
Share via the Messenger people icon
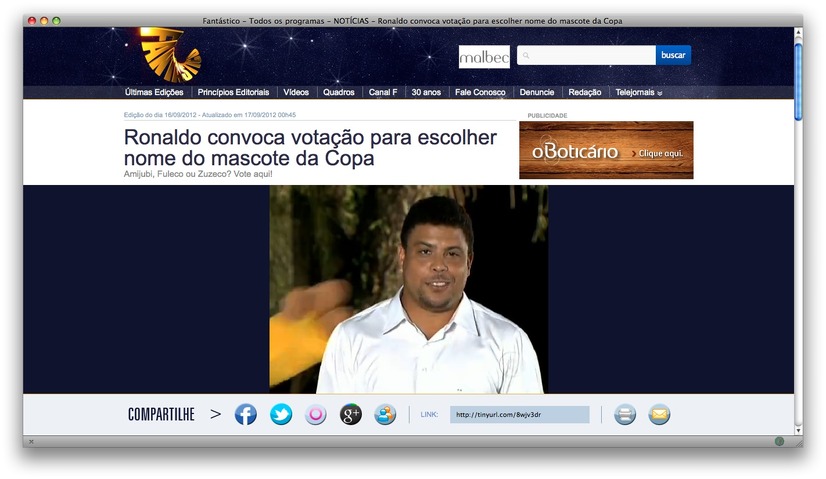pyautogui.click(x=385, y=415)
